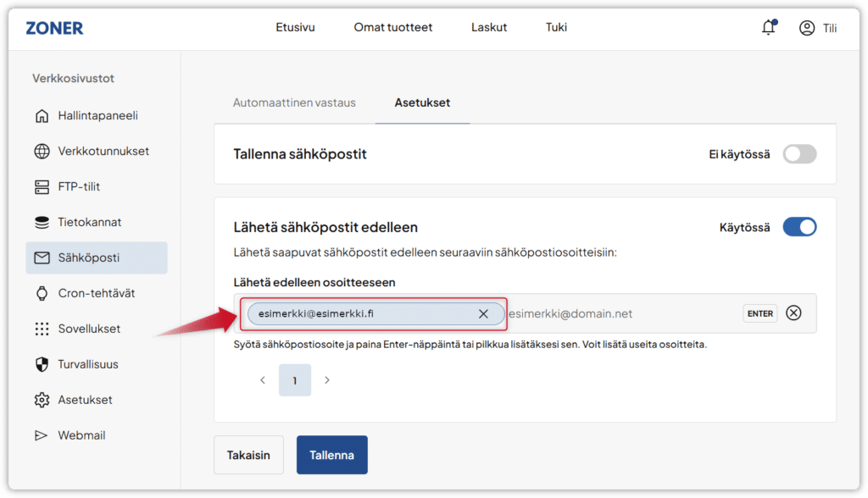
Task: Enable the Tallenna sähköpostit toggle
Action: coord(799,154)
